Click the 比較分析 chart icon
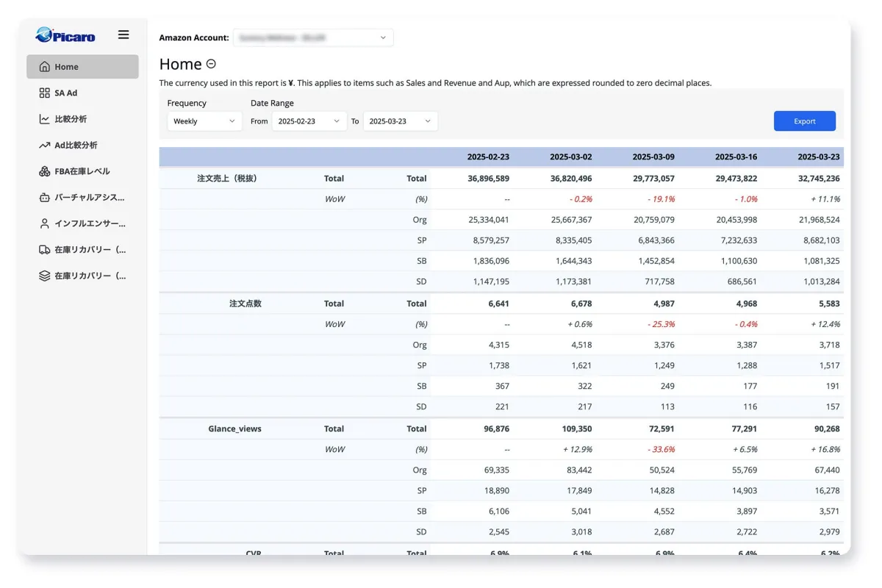Image resolution: width=882 pixels, height=588 pixels. click(44, 119)
